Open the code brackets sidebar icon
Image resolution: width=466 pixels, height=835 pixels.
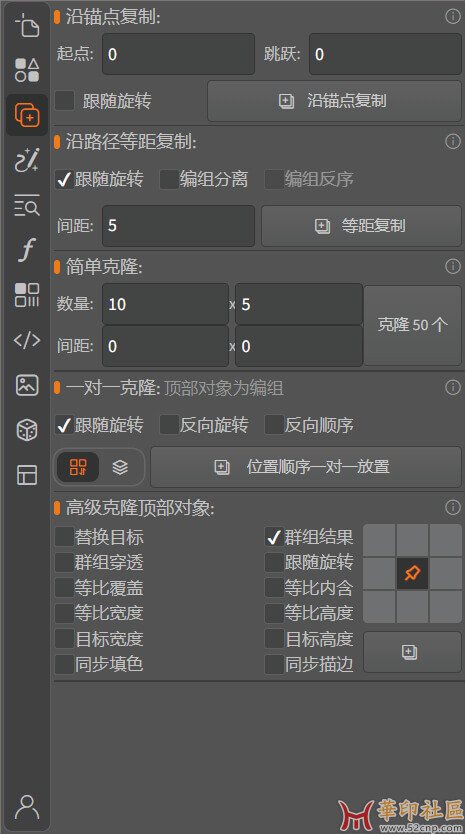click(27, 340)
